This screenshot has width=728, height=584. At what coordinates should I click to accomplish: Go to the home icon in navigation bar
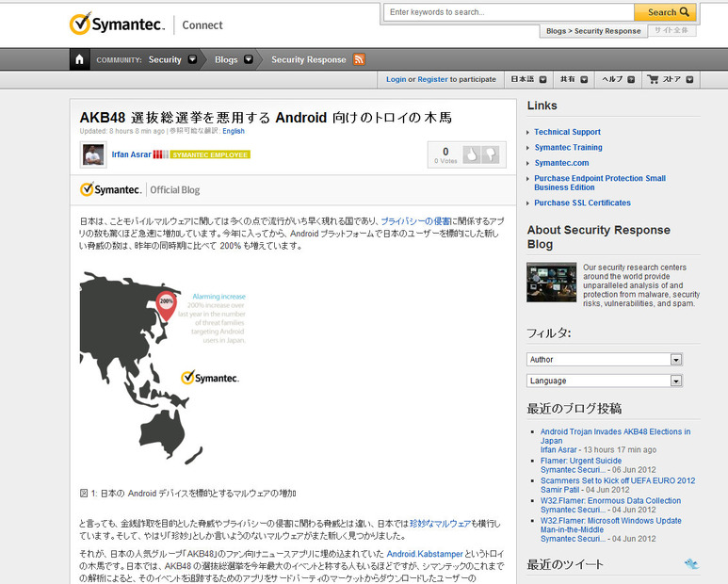pos(79,59)
